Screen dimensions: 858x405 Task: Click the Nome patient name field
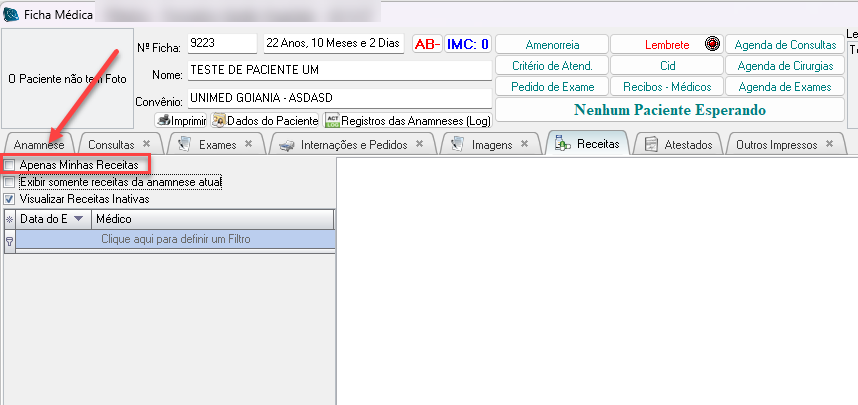339,74
